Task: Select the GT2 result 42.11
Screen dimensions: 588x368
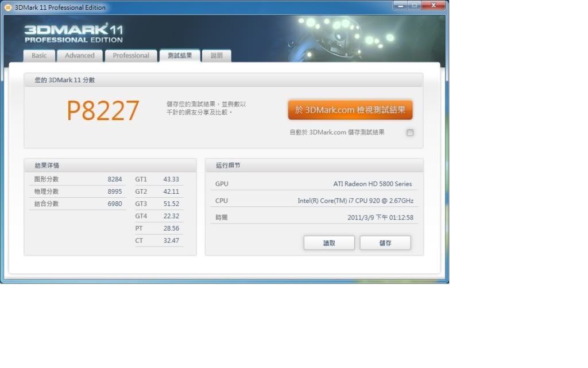Action: pyautogui.click(x=171, y=191)
